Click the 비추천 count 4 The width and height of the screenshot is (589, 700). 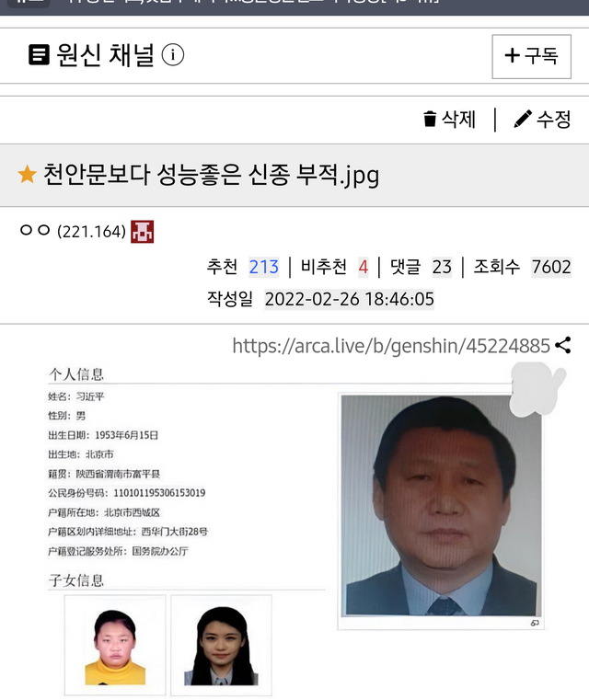363,267
